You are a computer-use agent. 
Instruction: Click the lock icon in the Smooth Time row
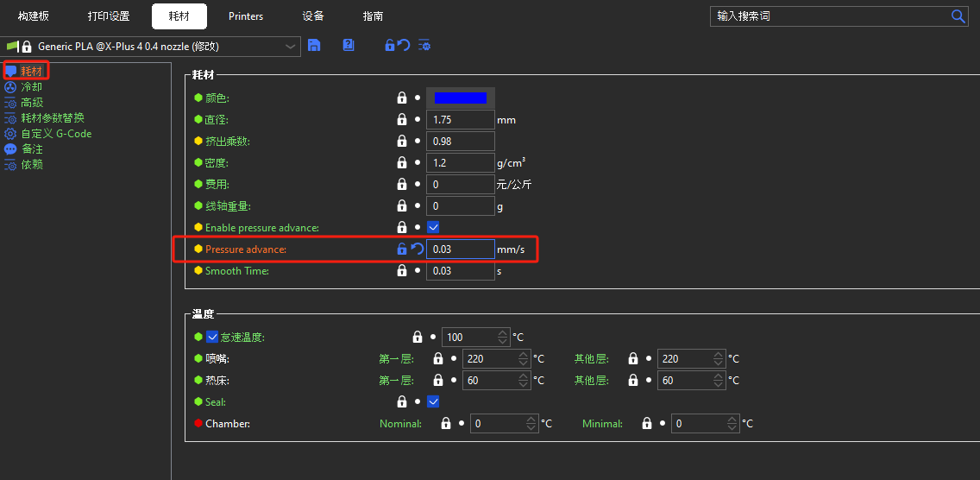click(x=402, y=270)
